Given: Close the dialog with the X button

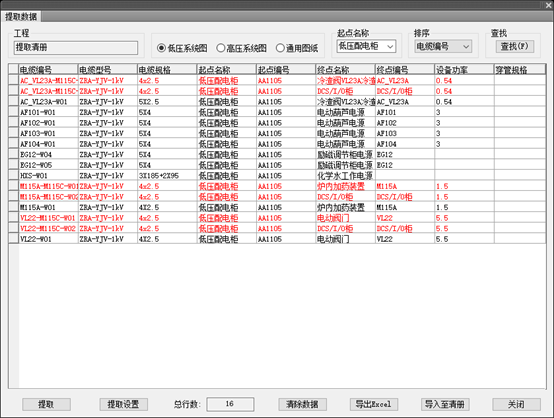Looking at the screenshot, I should click(548, 5).
